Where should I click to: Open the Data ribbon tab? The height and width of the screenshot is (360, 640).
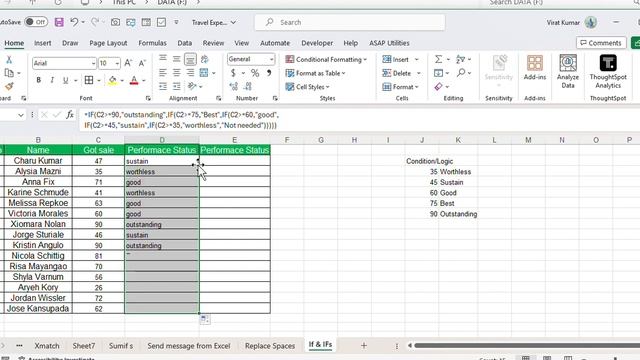point(184,43)
